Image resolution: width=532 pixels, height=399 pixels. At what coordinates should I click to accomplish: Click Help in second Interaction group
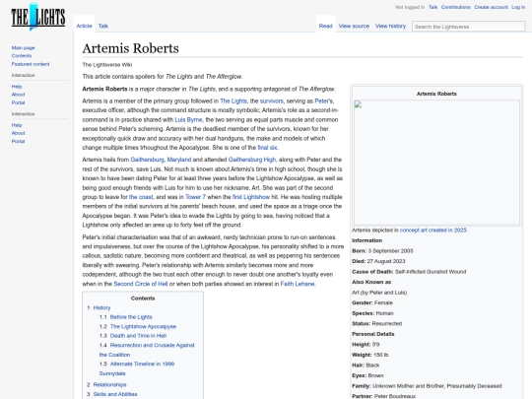[17, 125]
